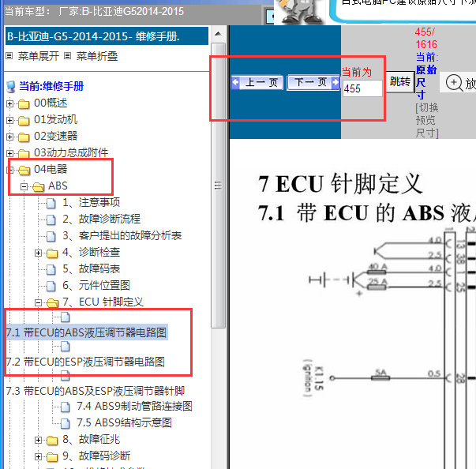The height and width of the screenshot is (469, 476).
Task: Click 菜单展开 to expand the menu
Action: (38, 56)
